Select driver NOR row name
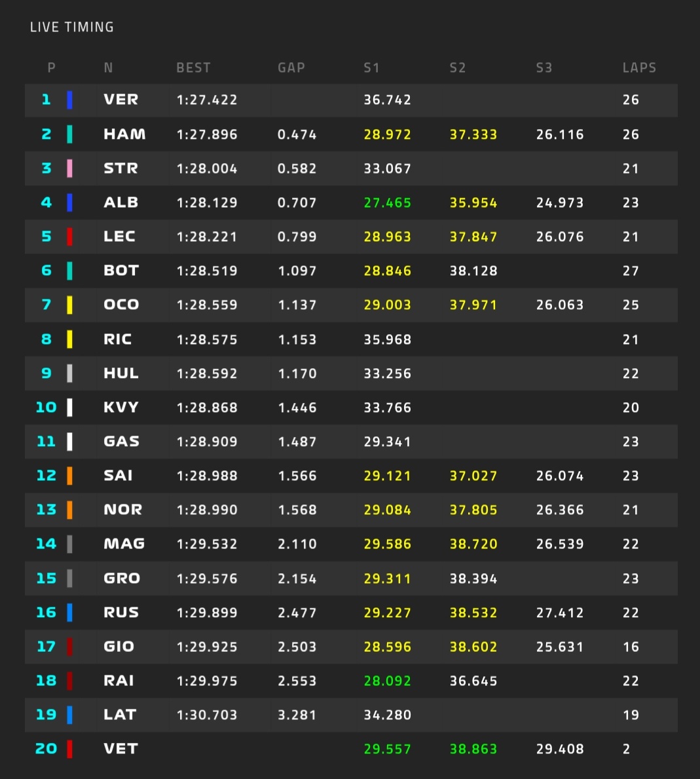This screenshot has width=700, height=779. 123,509
